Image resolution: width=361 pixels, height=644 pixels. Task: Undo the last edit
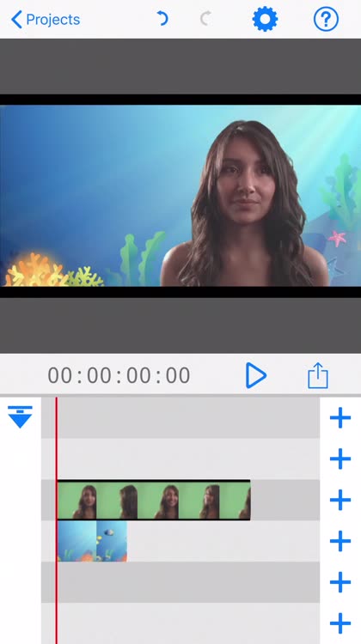(x=162, y=19)
